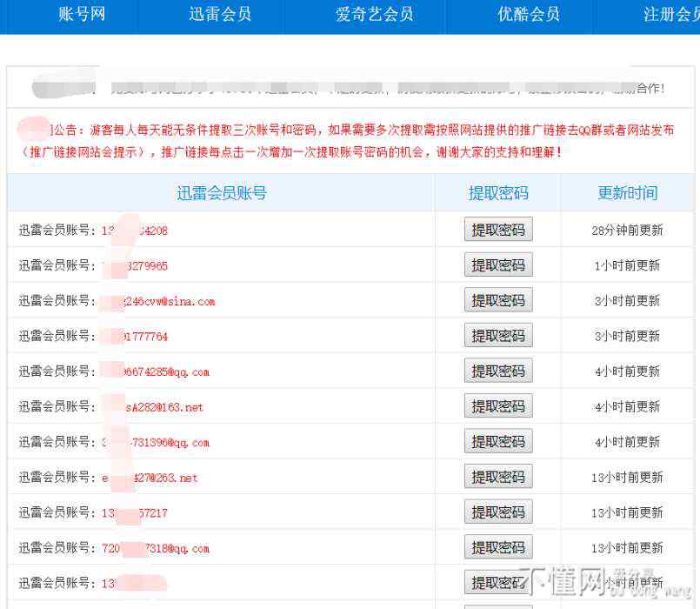The height and width of the screenshot is (609, 700).
Task: Click 提取密码 for account ending 279965
Action: click(498, 265)
